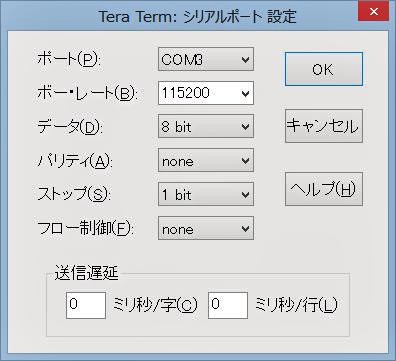The height and width of the screenshot is (361, 396).
Task: Open help with ヘルプ(H) button
Action: pyautogui.click(x=324, y=189)
